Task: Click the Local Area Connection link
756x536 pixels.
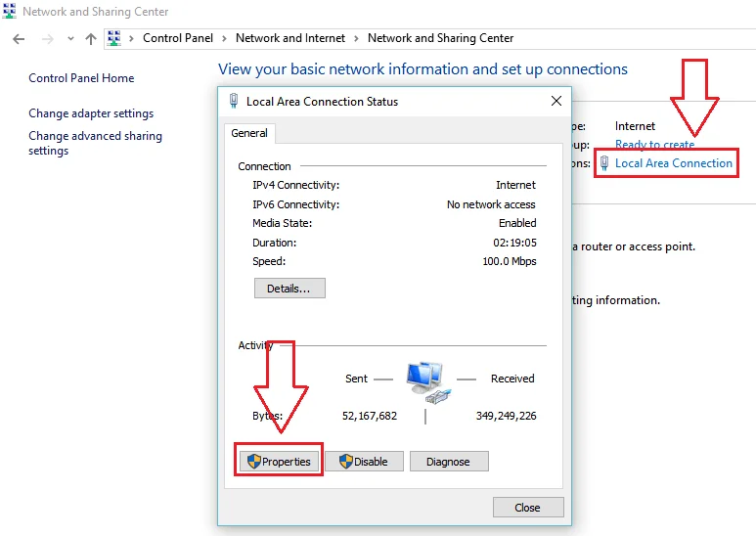Action: (x=674, y=163)
